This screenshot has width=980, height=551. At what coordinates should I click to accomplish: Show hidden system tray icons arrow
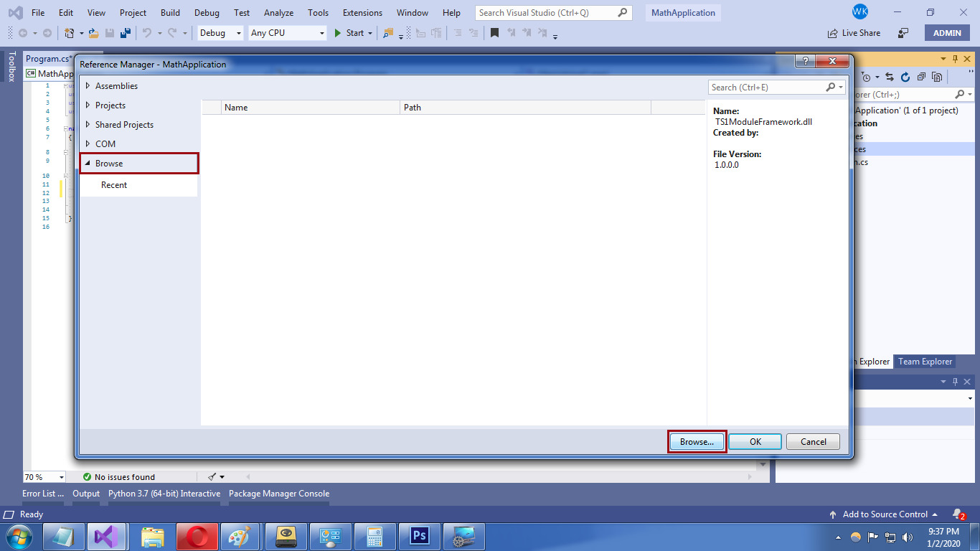point(839,537)
